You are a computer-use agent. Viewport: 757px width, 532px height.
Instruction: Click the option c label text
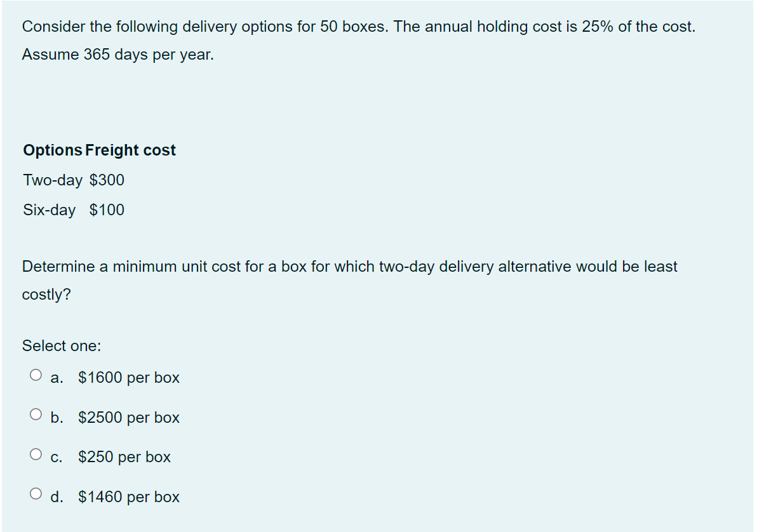57,456
